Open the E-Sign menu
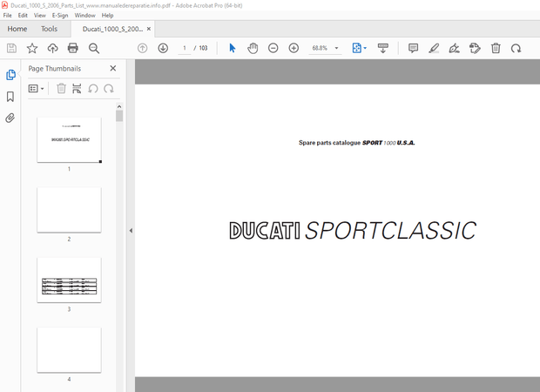The height and width of the screenshot is (392, 540). (60, 15)
